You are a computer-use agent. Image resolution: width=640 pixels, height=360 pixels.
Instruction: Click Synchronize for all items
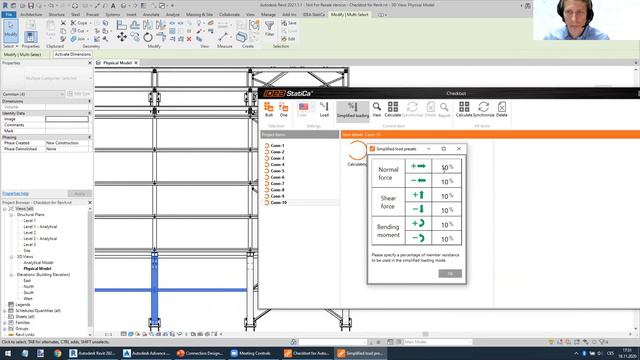(484, 109)
